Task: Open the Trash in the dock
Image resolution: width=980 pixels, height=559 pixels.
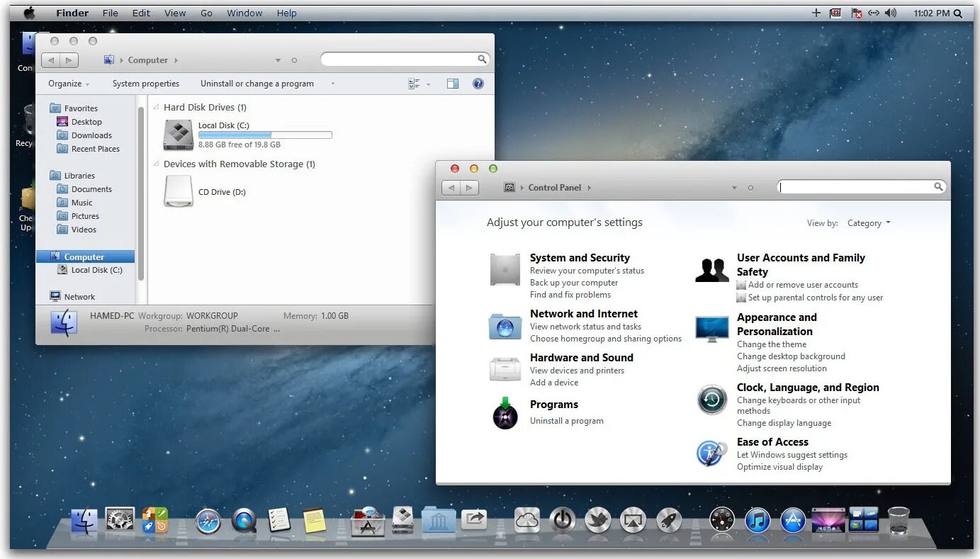Action: tap(899, 521)
